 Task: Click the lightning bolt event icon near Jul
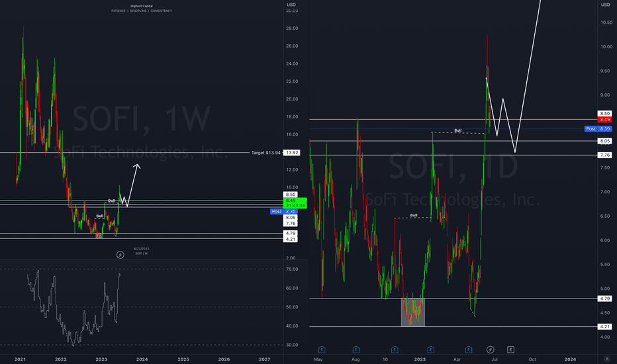491,349
